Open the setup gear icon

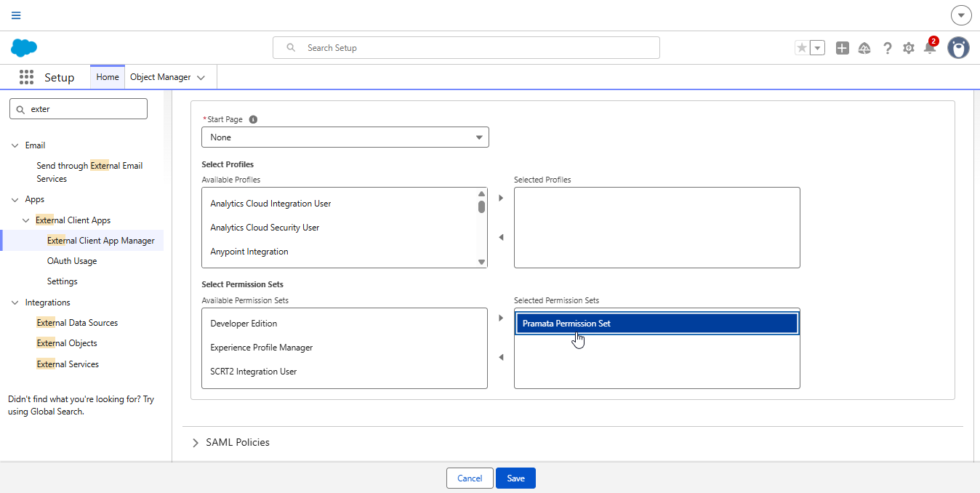point(909,48)
